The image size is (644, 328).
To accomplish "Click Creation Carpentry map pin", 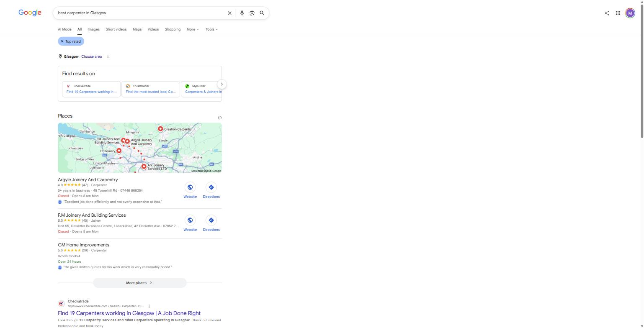I will point(160,128).
